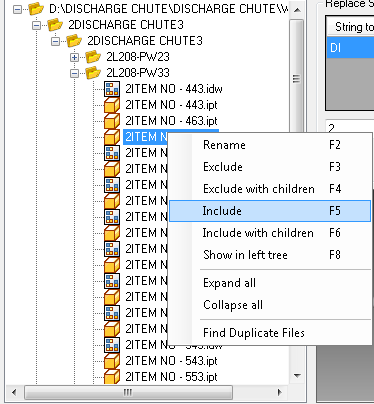
Task: Click the part icon of 2ITEM NO - 443.ipt
Action: tap(112, 105)
